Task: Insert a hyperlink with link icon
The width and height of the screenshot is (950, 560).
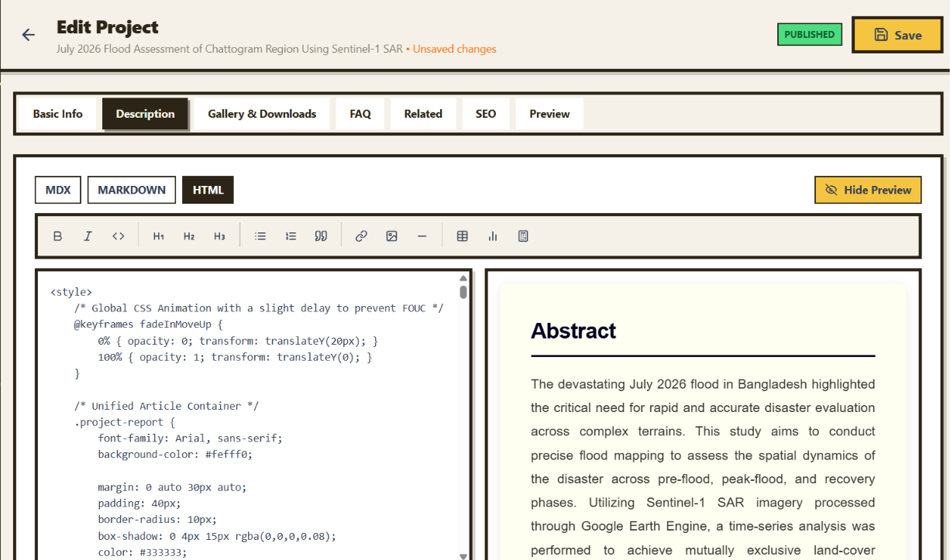Action: 361,236
